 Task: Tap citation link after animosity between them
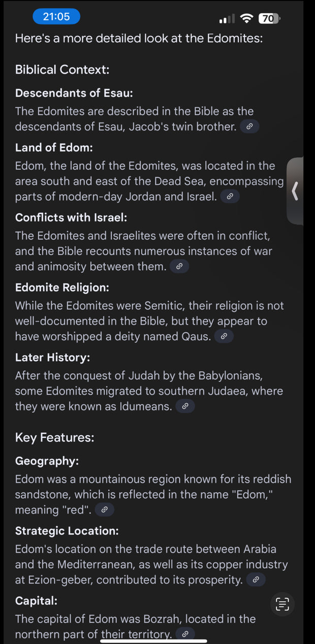click(179, 266)
